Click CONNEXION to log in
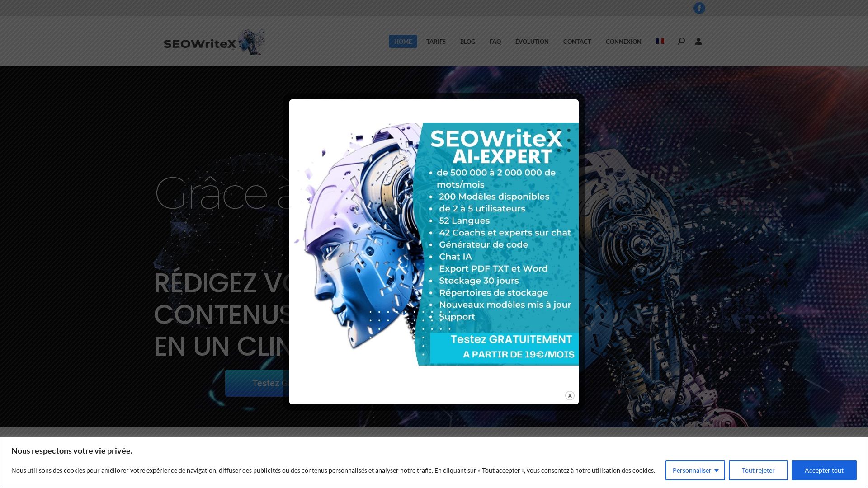868x488 pixels. (623, 41)
